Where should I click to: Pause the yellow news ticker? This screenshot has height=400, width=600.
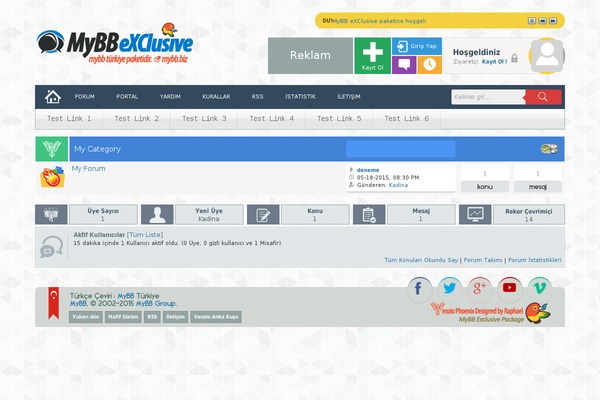tap(532, 21)
